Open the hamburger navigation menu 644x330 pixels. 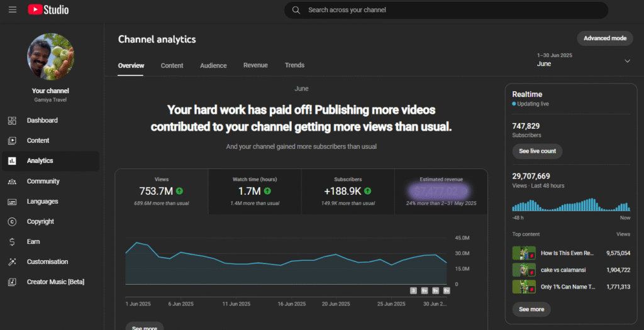[13, 10]
